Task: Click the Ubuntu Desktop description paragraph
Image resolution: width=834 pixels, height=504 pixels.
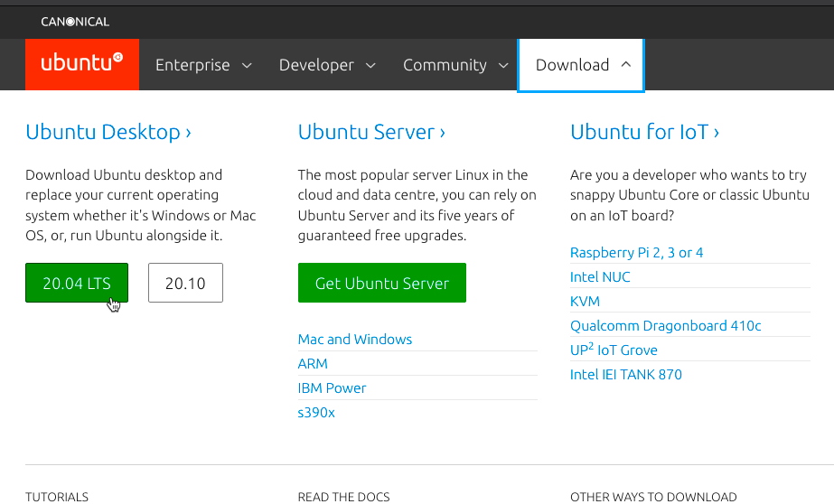Action: click(x=141, y=205)
